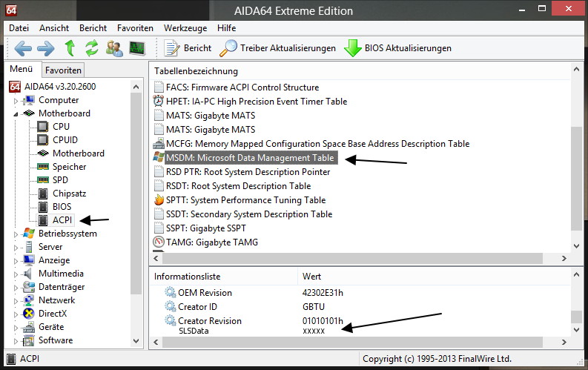Select the HPET clock icon row
Viewport: 588px width, 370px height.
coord(159,102)
